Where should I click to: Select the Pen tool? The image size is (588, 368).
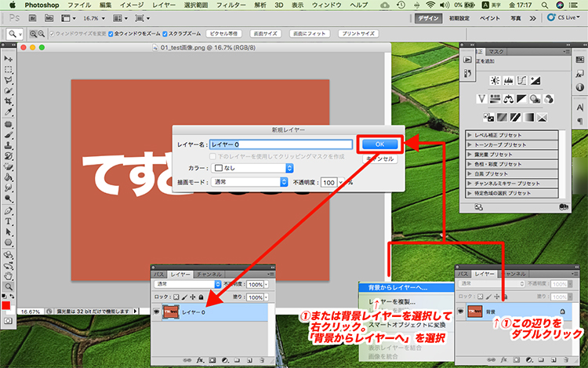click(9, 211)
